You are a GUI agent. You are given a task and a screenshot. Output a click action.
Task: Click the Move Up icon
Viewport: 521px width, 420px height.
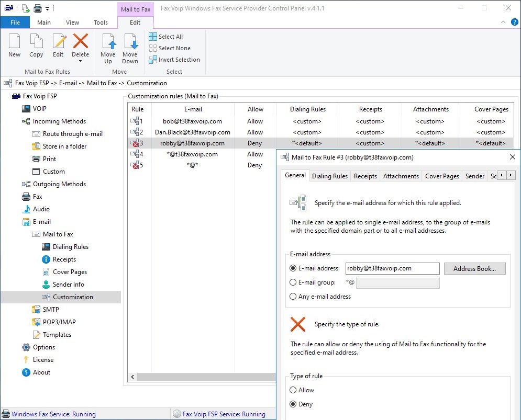pos(108,41)
